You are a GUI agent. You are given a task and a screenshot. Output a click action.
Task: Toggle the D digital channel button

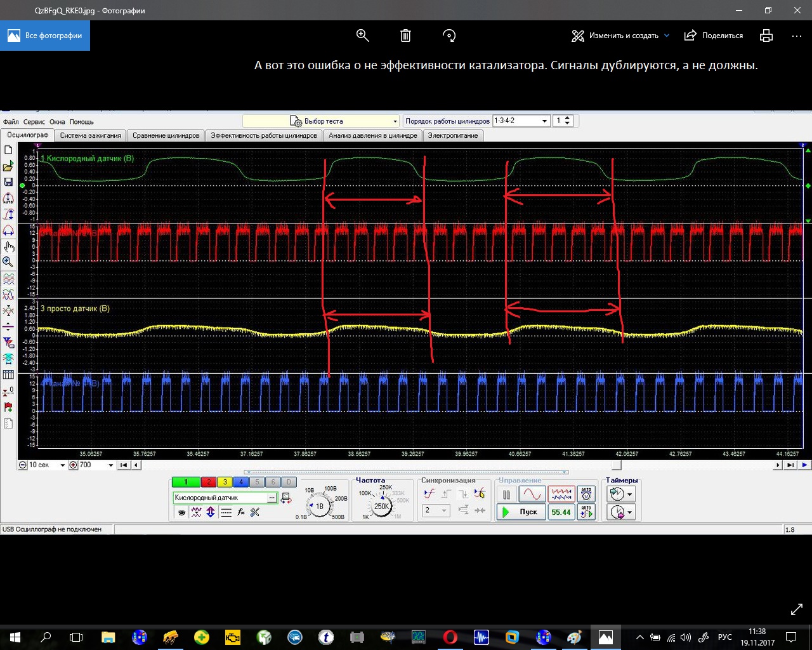click(289, 482)
